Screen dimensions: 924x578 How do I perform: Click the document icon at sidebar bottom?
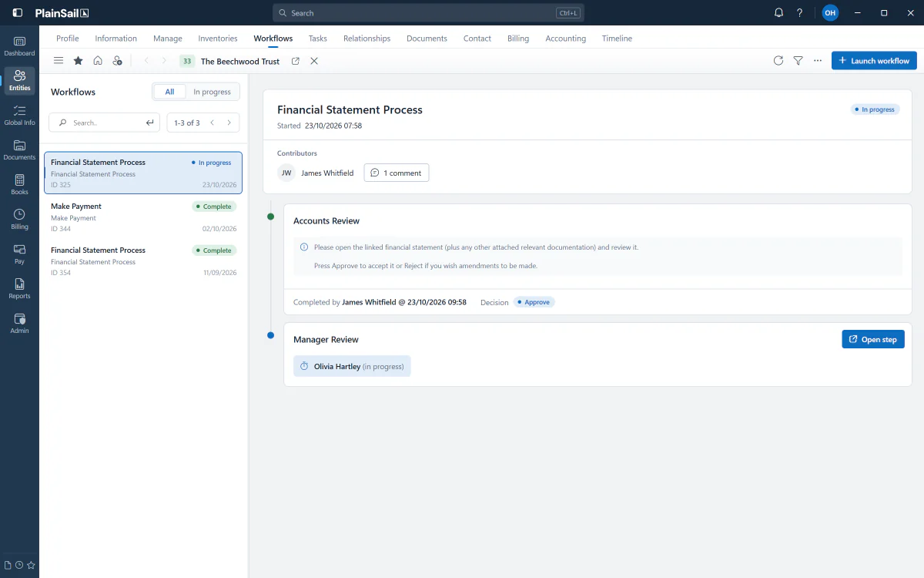(x=8, y=565)
